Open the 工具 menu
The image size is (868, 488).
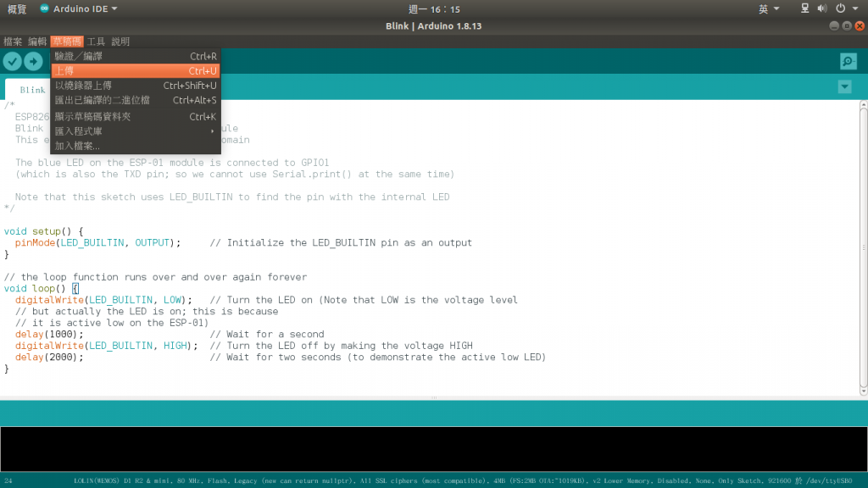coord(96,42)
